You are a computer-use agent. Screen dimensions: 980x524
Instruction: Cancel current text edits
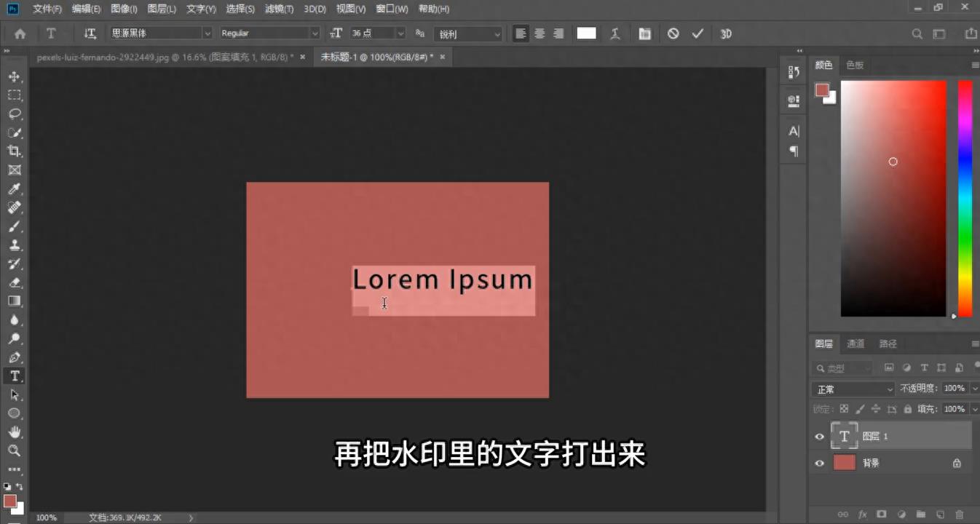pos(673,33)
